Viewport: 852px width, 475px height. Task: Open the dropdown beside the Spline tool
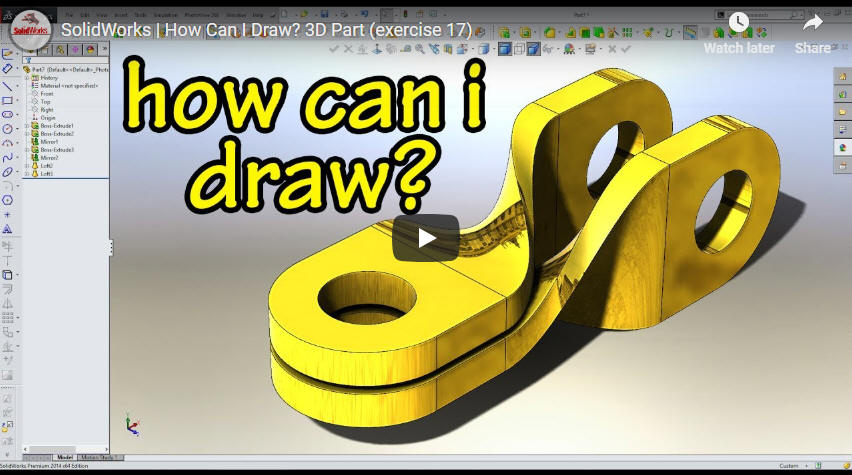pos(17,158)
